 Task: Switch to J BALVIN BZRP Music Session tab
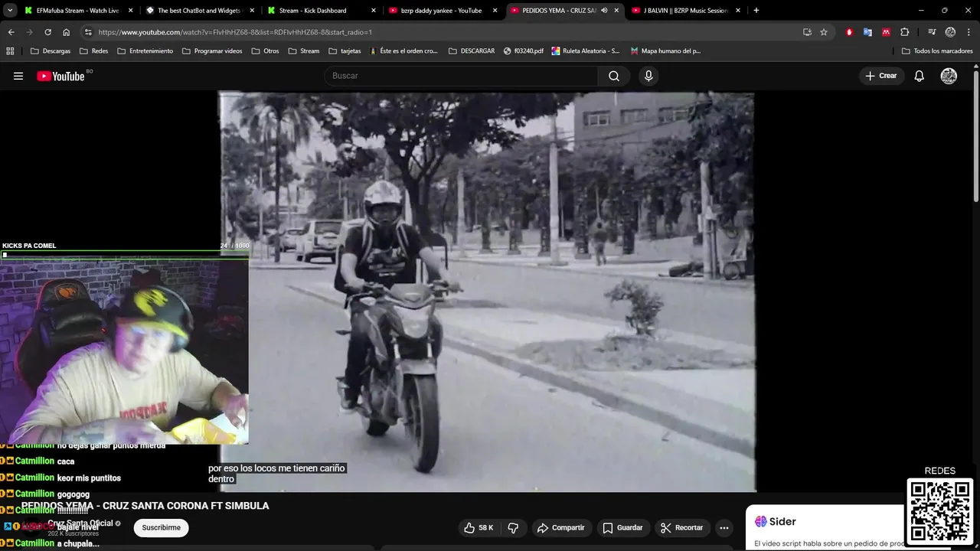pos(685,11)
